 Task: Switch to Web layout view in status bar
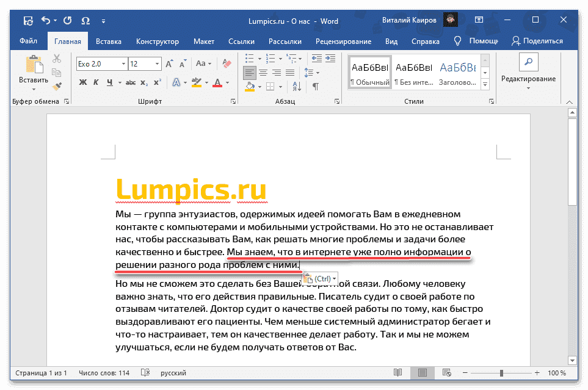click(x=446, y=372)
